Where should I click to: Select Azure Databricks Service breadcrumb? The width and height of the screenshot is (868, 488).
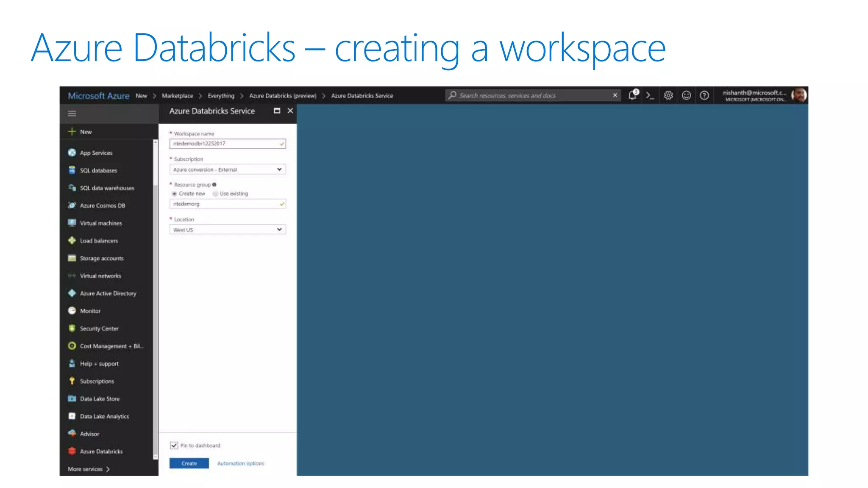point(362,96)
